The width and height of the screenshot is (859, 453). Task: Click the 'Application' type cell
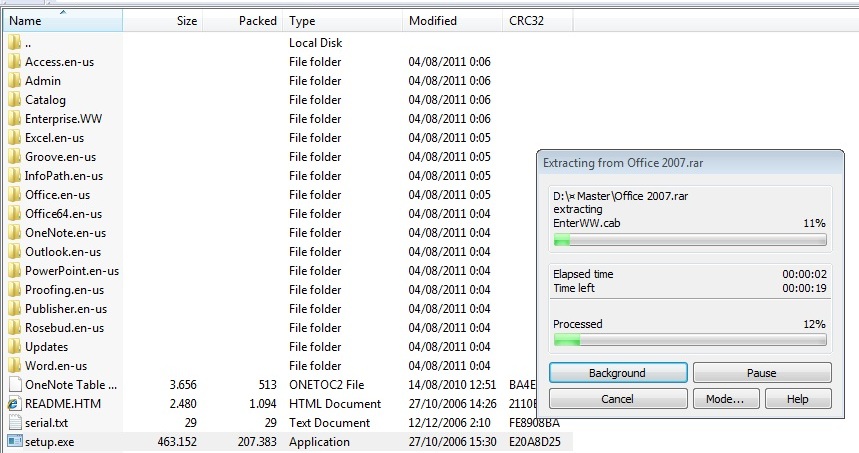(x=319, y=441)
